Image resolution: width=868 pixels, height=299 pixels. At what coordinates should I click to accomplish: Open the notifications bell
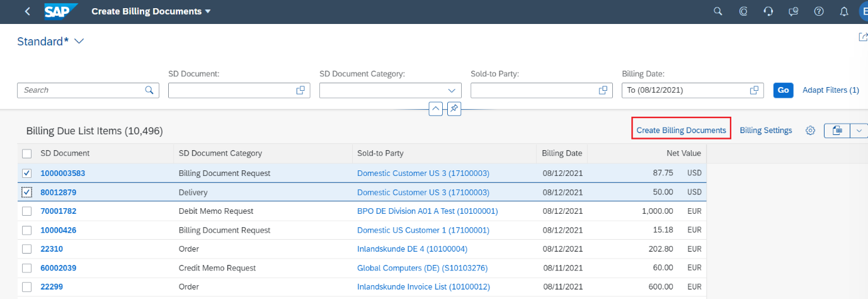[x=844, y=11]
